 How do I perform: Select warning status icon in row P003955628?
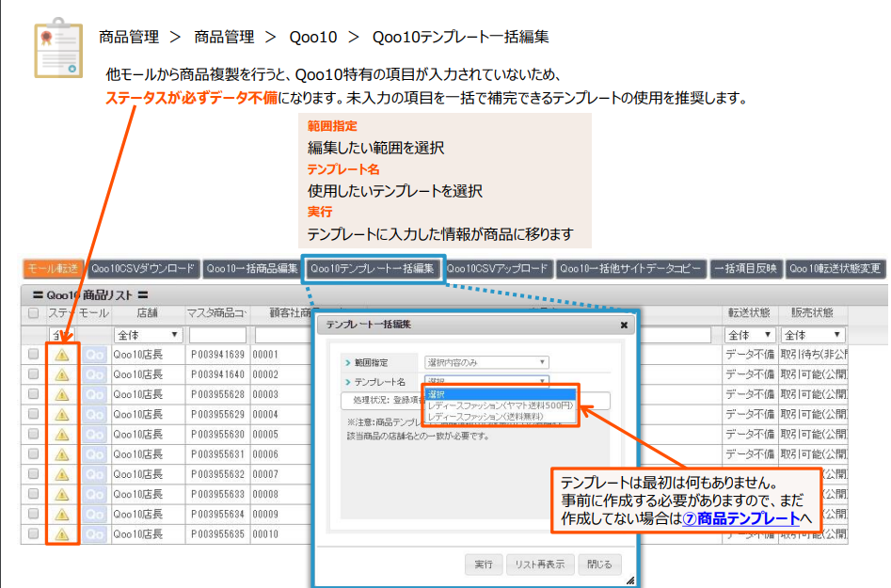62,395
